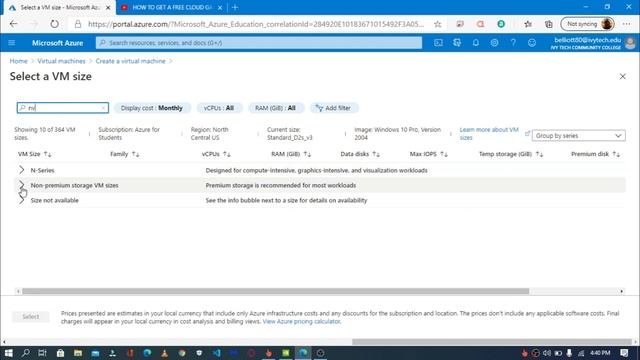
Task: Open a new browser tab
Action: [235, 7]
